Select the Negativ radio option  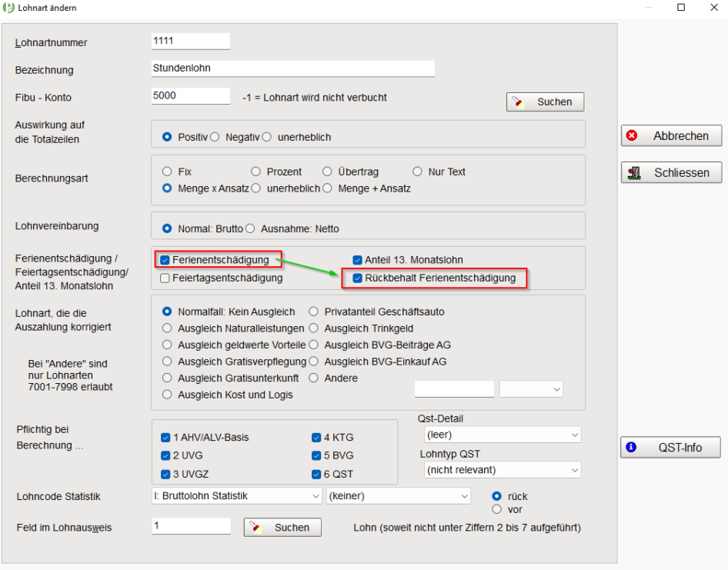click(215, 137)
